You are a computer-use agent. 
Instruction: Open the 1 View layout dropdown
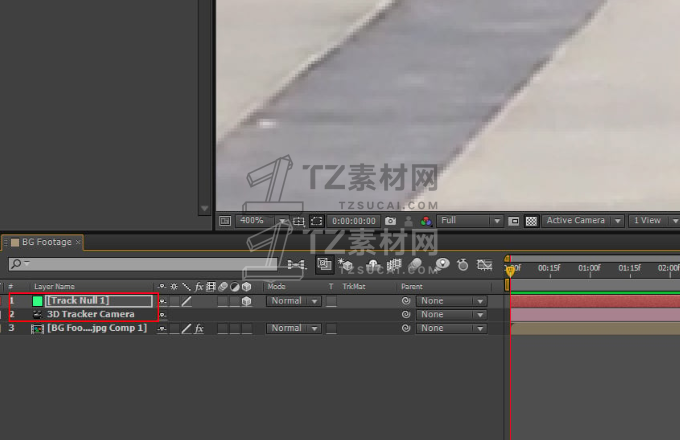654,221
